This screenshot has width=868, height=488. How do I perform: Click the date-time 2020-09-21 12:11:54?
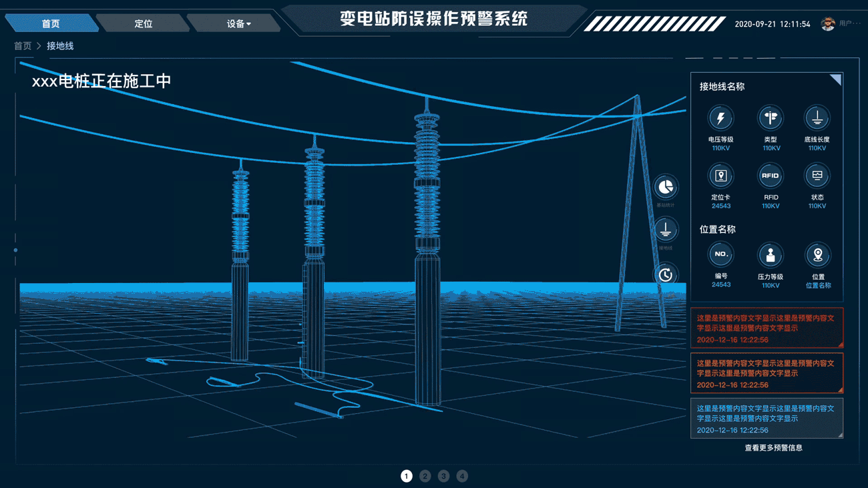[773, 24]
